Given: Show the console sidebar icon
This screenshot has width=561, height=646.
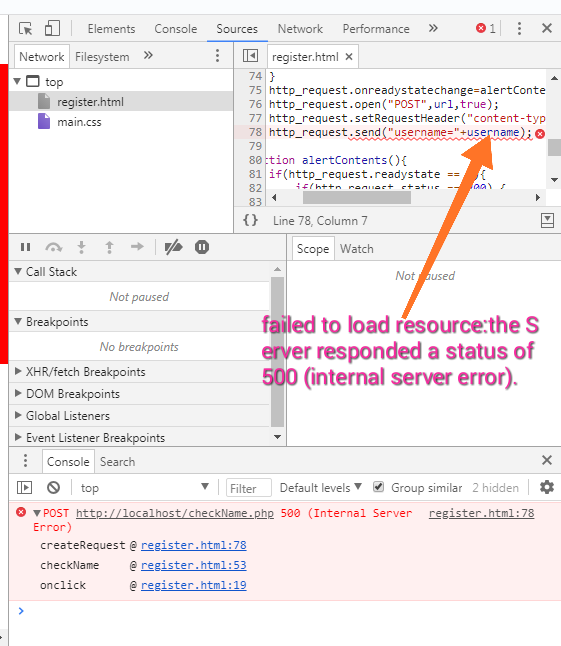Looking at the screenshot, I should (24, 488).
